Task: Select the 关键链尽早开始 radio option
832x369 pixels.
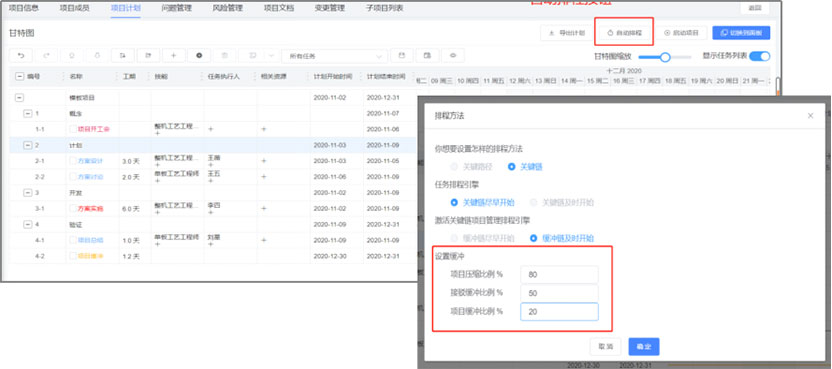Action: 454,202
